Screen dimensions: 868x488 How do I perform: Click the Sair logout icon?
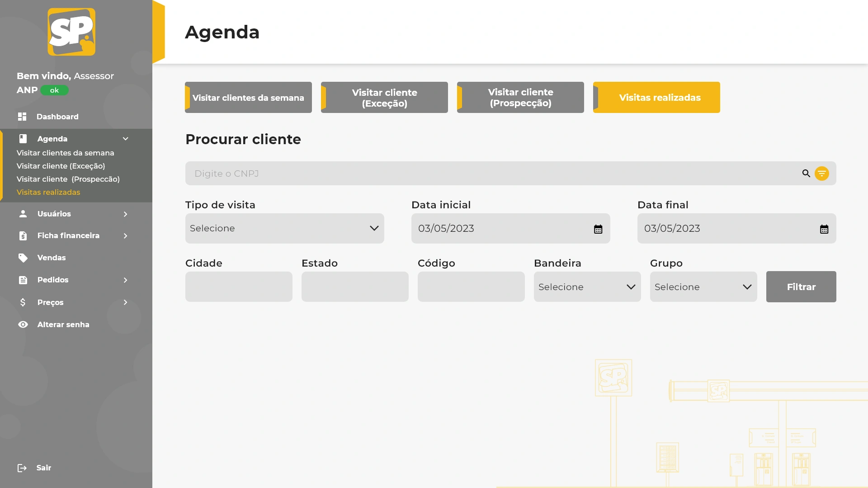22,468
